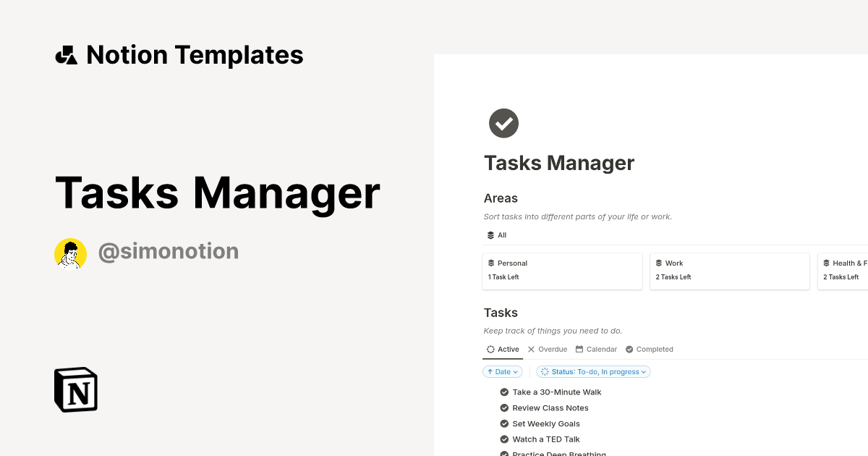Screen dimensions: 868x456
Task: Check off Watch a TED Talk
Action: point(504,439)
